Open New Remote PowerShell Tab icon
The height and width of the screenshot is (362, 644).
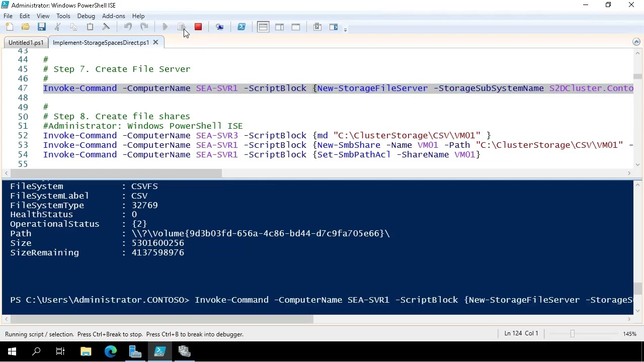[220, 27]
